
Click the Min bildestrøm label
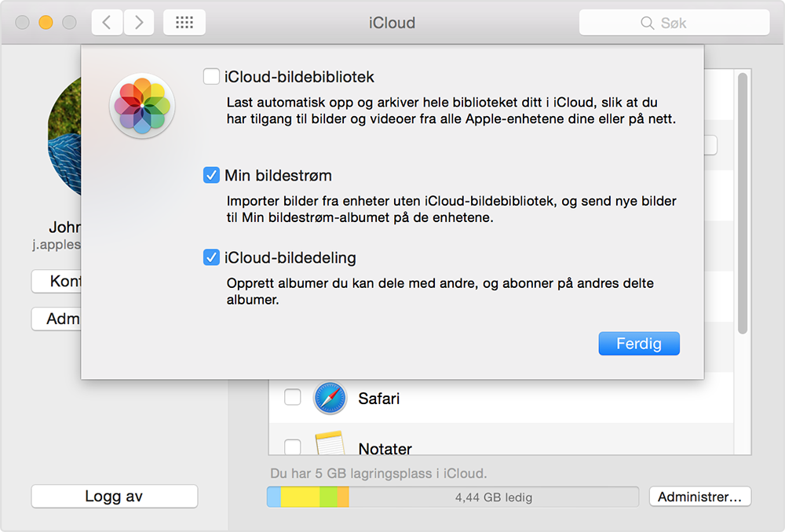pos(279,175)
